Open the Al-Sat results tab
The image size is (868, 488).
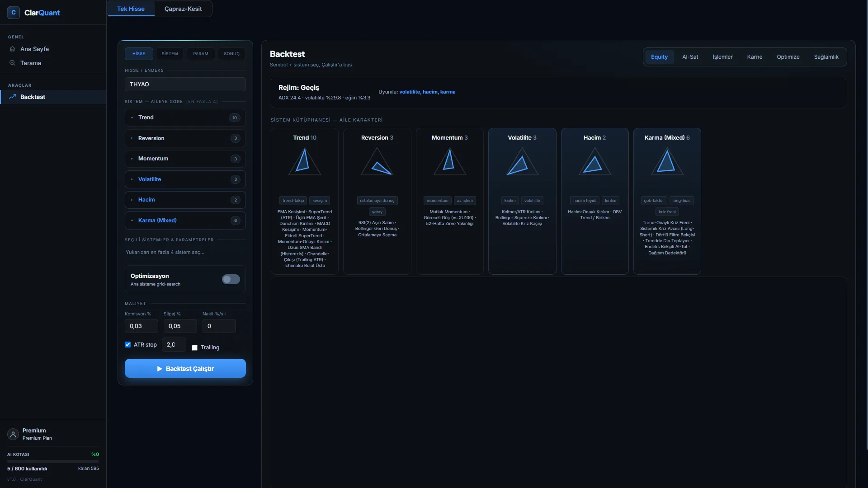click(690, 57)
